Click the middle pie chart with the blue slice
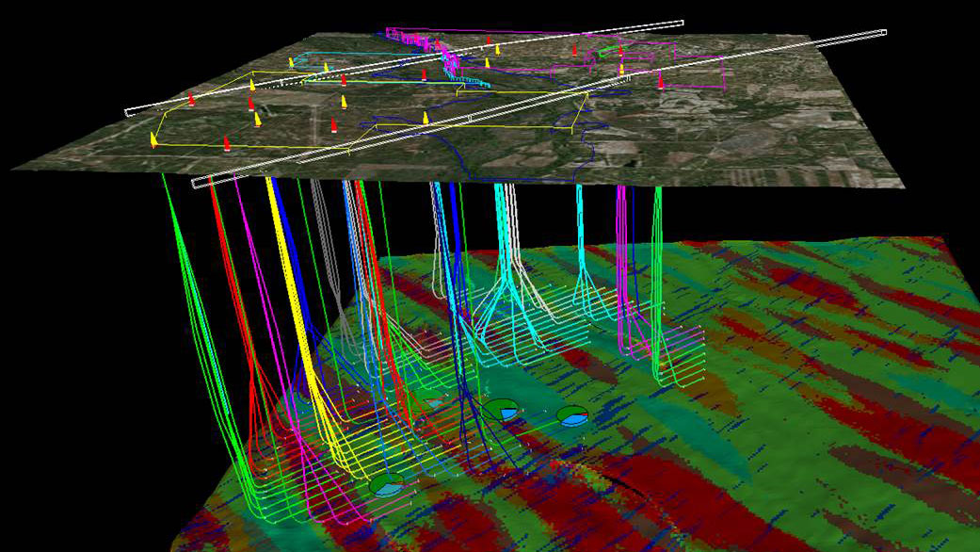 tap(501, 409)
